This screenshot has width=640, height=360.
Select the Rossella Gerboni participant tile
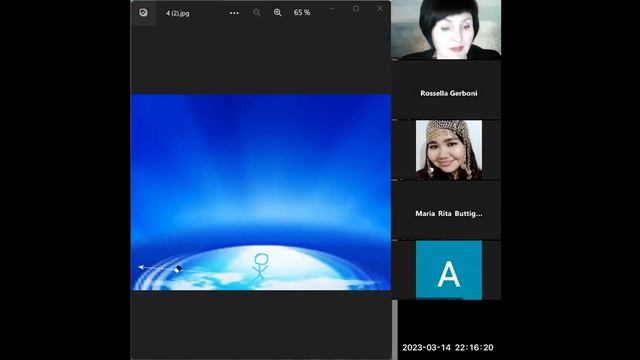click(447, 90)
